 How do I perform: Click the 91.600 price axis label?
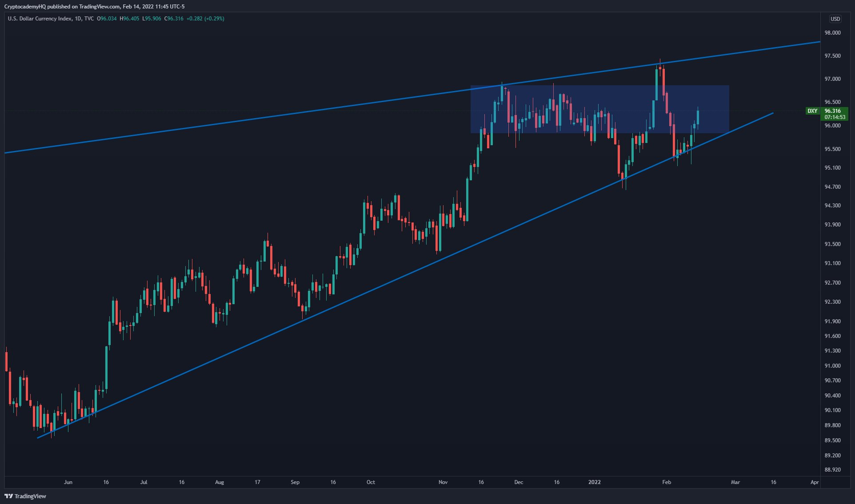pyautogui.click(x=832, y=336)
